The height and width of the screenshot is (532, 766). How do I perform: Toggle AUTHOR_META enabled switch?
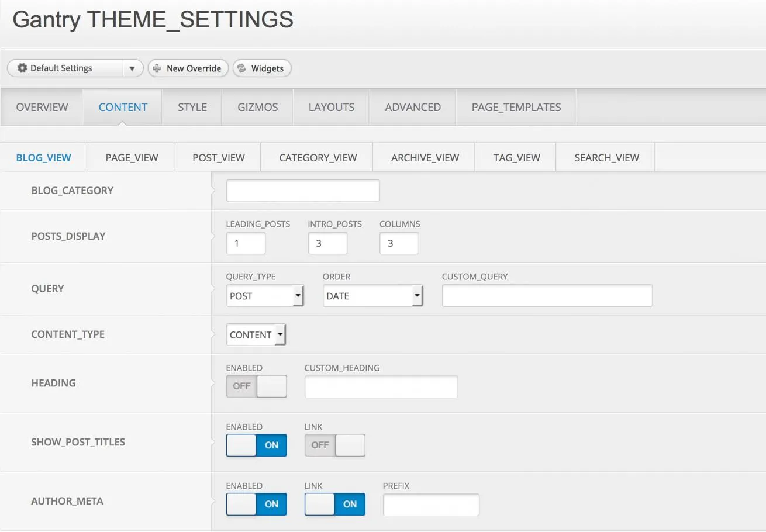(257, 504)
